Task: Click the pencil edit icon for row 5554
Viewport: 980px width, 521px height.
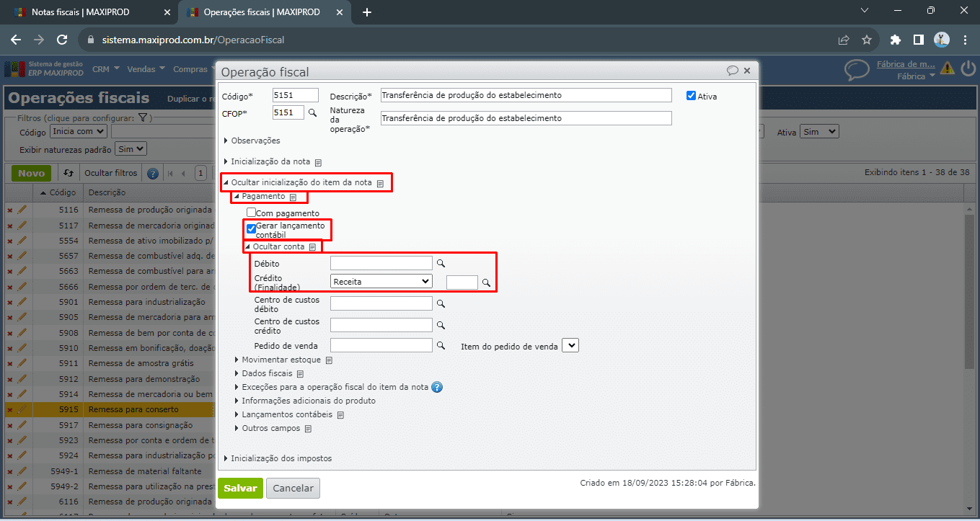Action: click(22, 240)
